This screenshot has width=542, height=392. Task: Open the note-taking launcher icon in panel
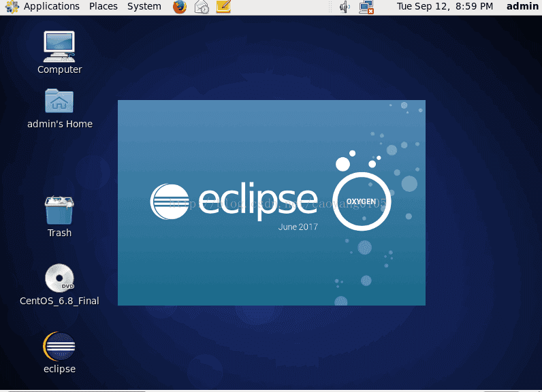click(x=223, y=7)
